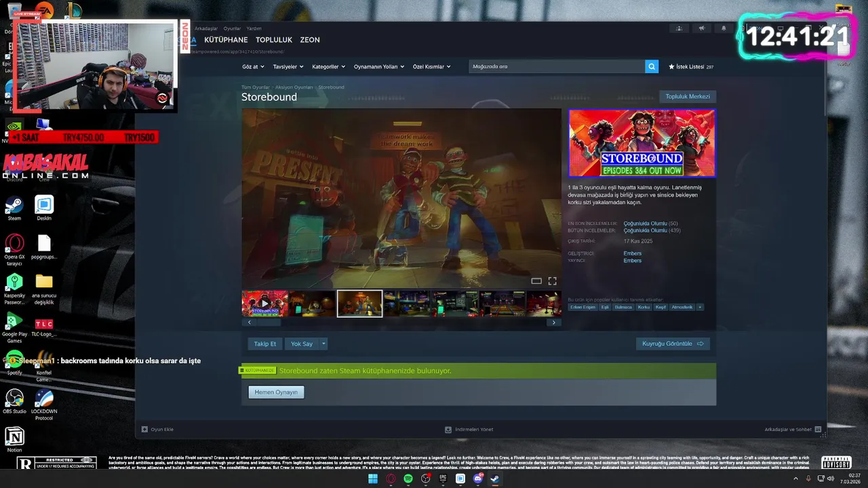
Task: Open the popgroups text file on desktop
Action: point(44,247)
